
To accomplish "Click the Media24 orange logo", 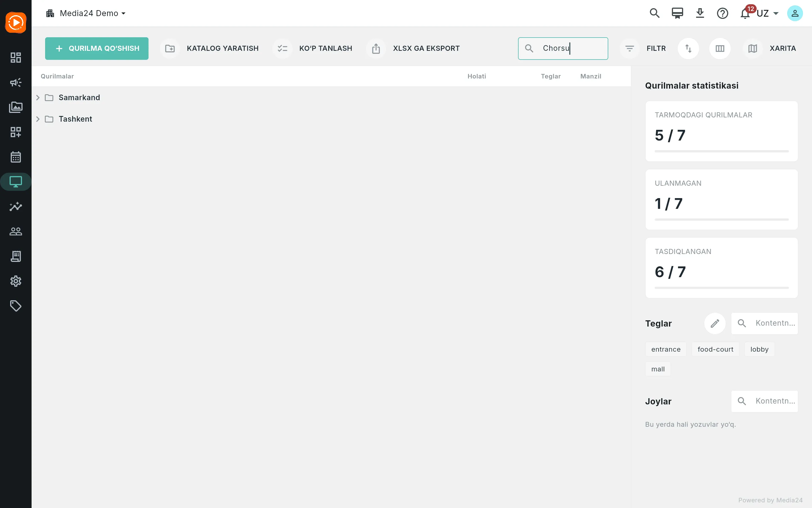I will pyautogui.click(x=16, y=23).
